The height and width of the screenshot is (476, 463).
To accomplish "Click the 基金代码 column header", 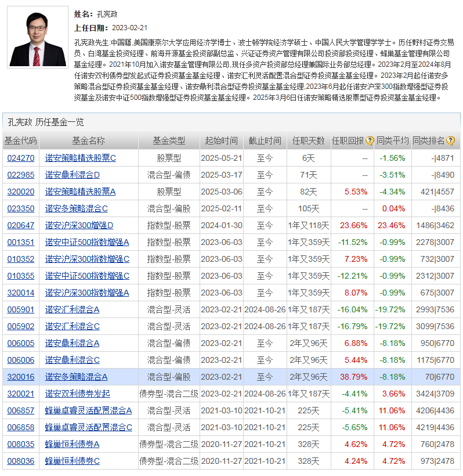I will [x=21, y=141].
